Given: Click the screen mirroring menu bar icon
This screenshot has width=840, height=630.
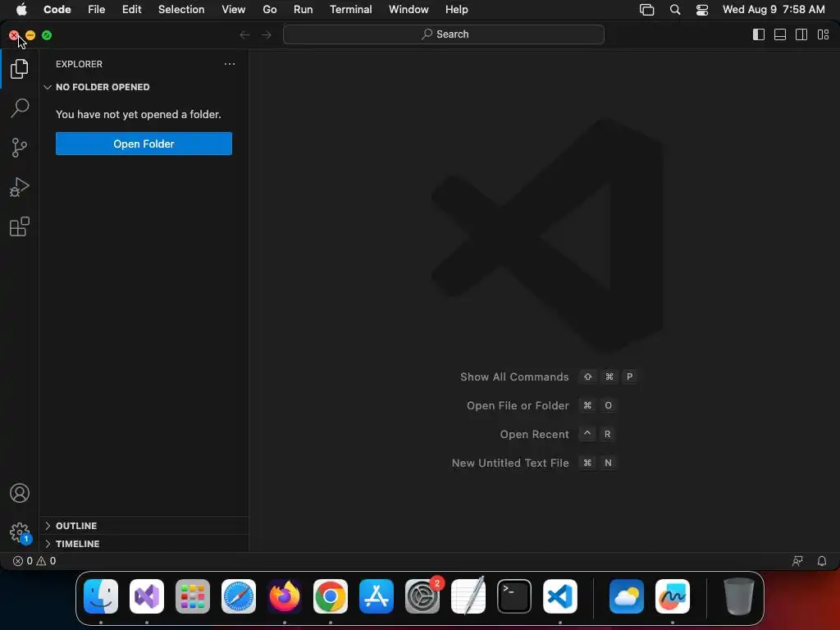Looking at the screenshot, I should (647, 10).
